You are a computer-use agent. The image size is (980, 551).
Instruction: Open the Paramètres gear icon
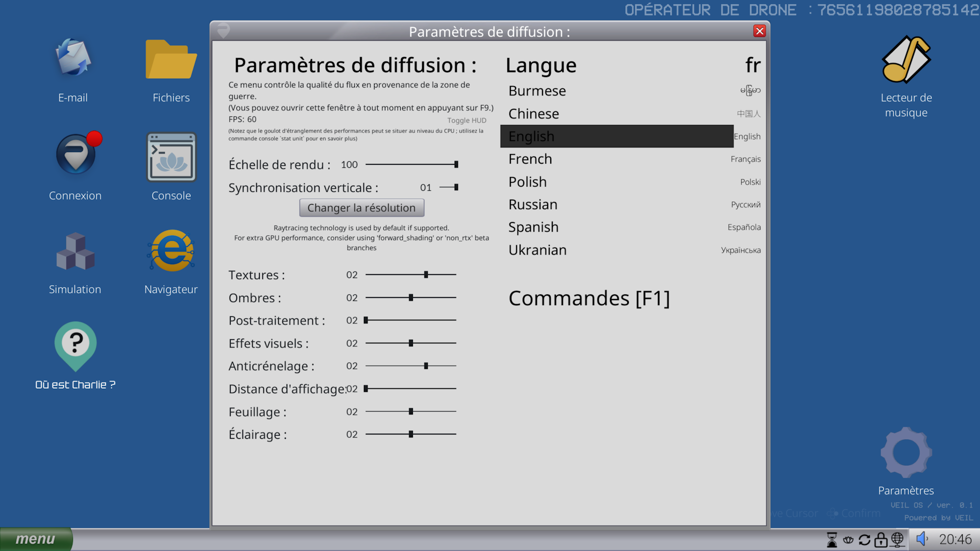coord(906,453)
